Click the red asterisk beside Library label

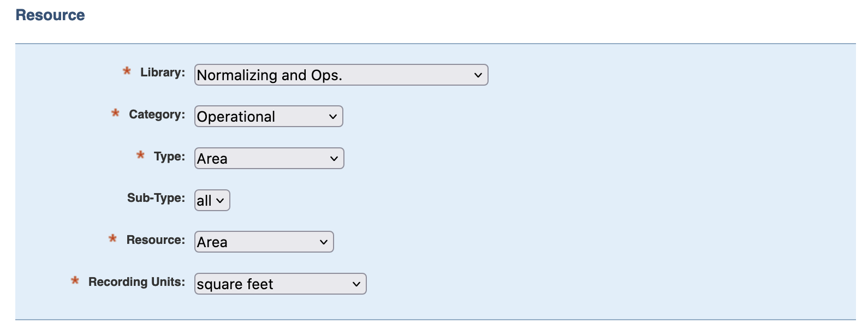[x=127, y=71]
